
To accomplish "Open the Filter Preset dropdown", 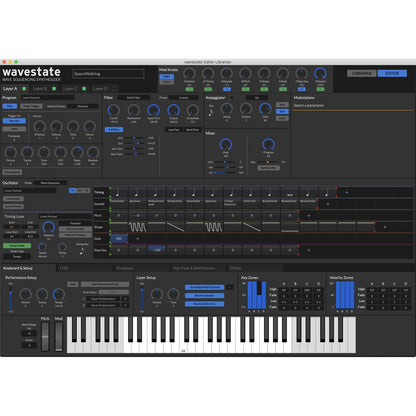I will point(184,98).
